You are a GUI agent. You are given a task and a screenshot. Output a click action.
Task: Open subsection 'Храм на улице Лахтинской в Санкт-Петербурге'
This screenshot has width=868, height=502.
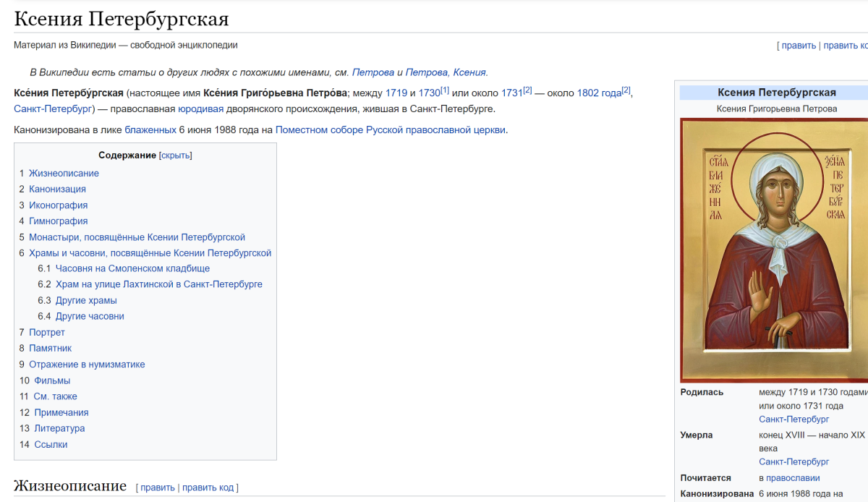[x=159, y=285]
